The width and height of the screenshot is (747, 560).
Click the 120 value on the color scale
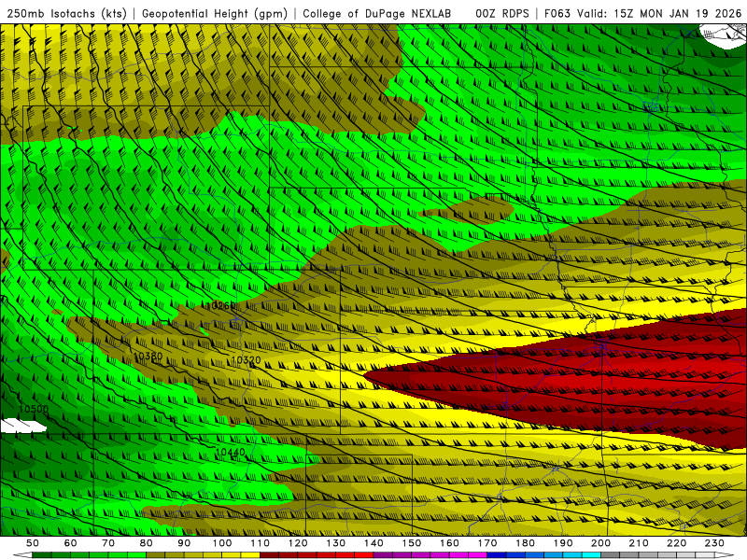pyautogui.click(x=298, y=543)
